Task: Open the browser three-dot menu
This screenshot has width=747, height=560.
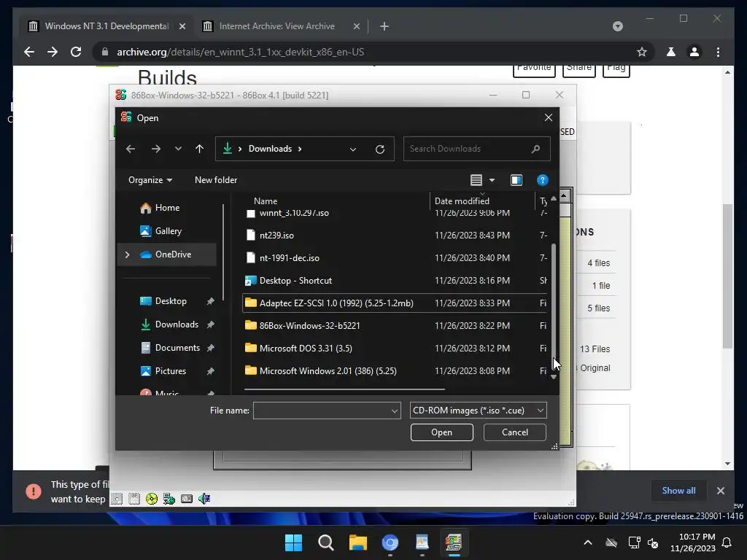Action: tap(718, 52)
